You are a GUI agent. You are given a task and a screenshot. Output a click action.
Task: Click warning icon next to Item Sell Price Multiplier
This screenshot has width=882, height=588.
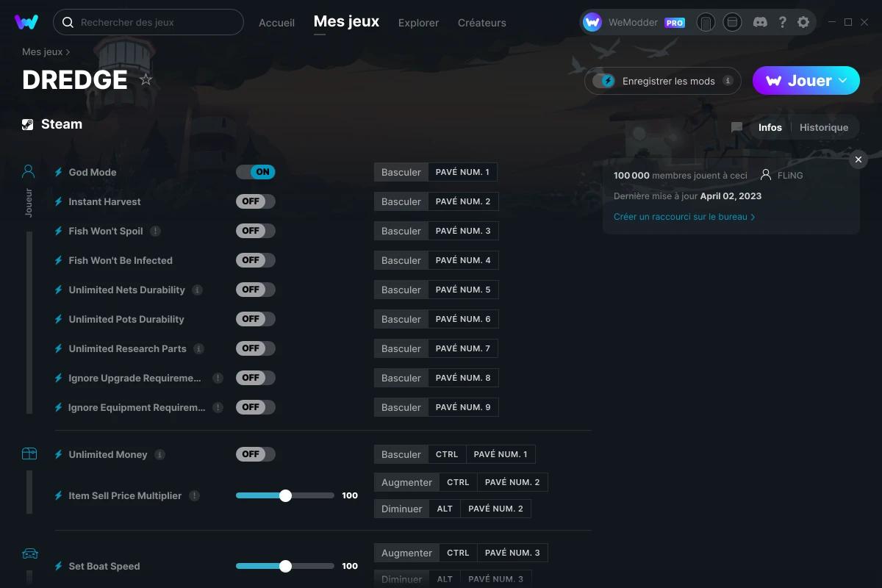click(x=194, y=495)
